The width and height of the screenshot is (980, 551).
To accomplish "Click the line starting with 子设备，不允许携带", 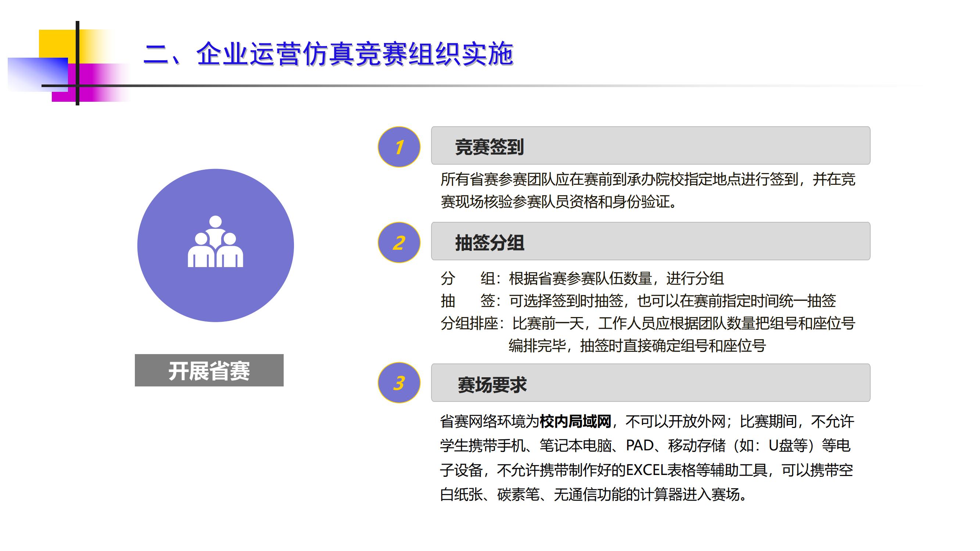I will coord(646,471).
